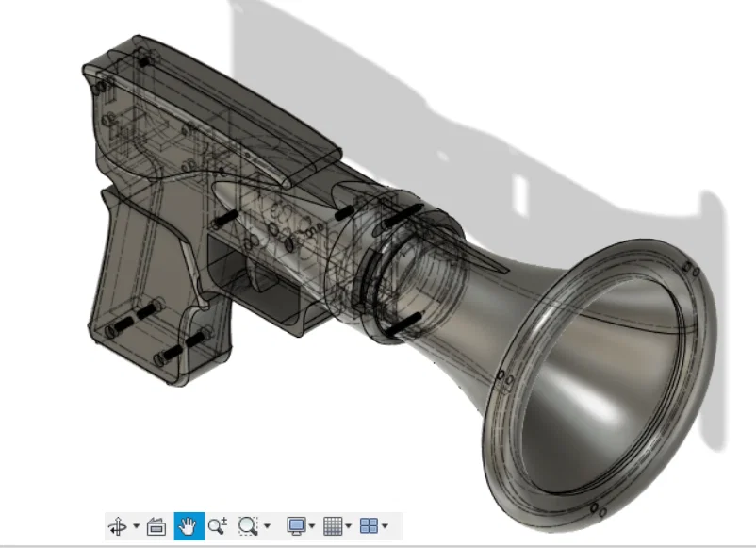Select the Zoom magnifier tool
The height and width of the screenshot is (548, 756).
click(x=217, y=525)
